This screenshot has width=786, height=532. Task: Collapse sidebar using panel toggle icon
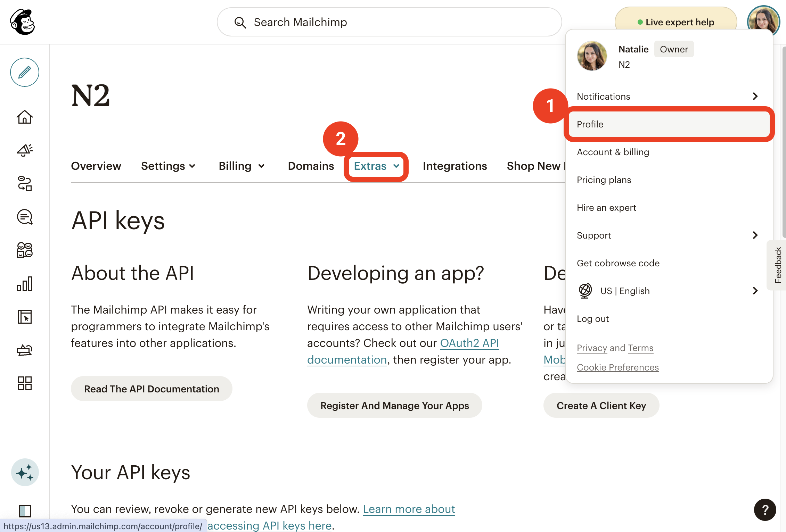(25, 510)
